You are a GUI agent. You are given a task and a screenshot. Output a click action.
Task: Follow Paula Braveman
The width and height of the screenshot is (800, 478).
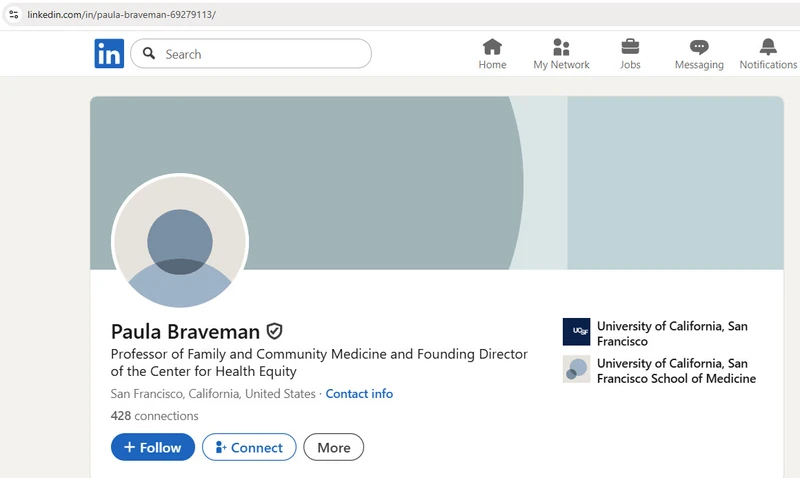(x=153, y=447)
